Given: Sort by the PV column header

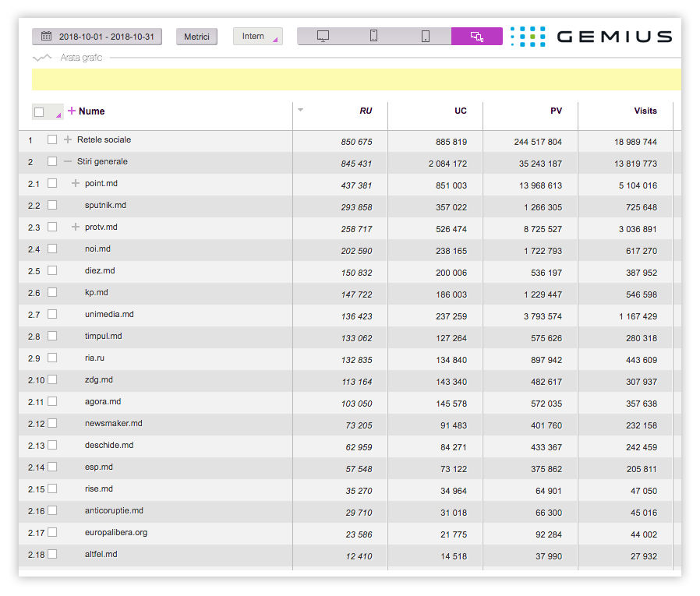Looking at the screenshot, I should pyautogui.click(x=556, y=111).
